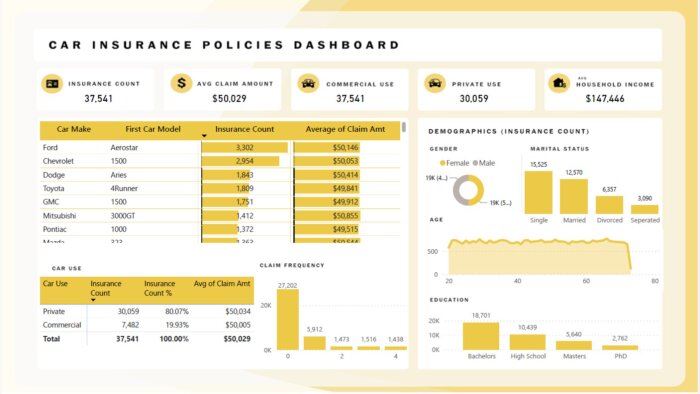The height and width of the screenshot is (394, 700).
Task: Select the Pontiac row
Action: tap(220, 229)
